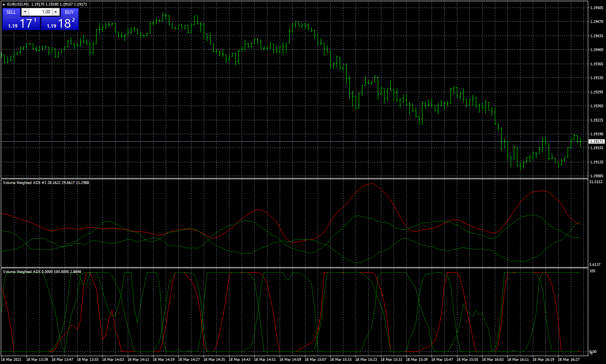The width and height of the screenshot is (606, 364).
Task: Click price scale value 1.19365
Action: click(597, 64)
